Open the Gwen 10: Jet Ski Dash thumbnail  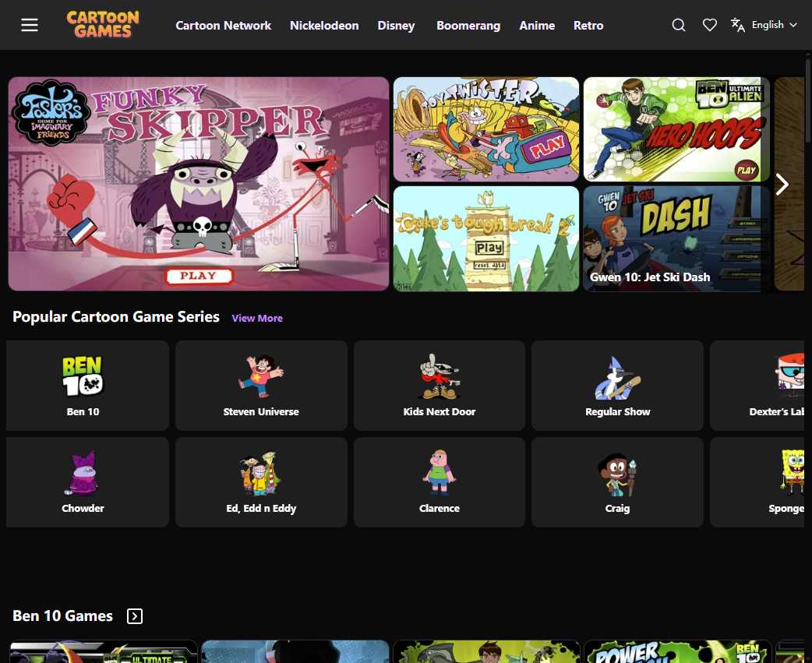pyautogui.click(x=672, y=238)
